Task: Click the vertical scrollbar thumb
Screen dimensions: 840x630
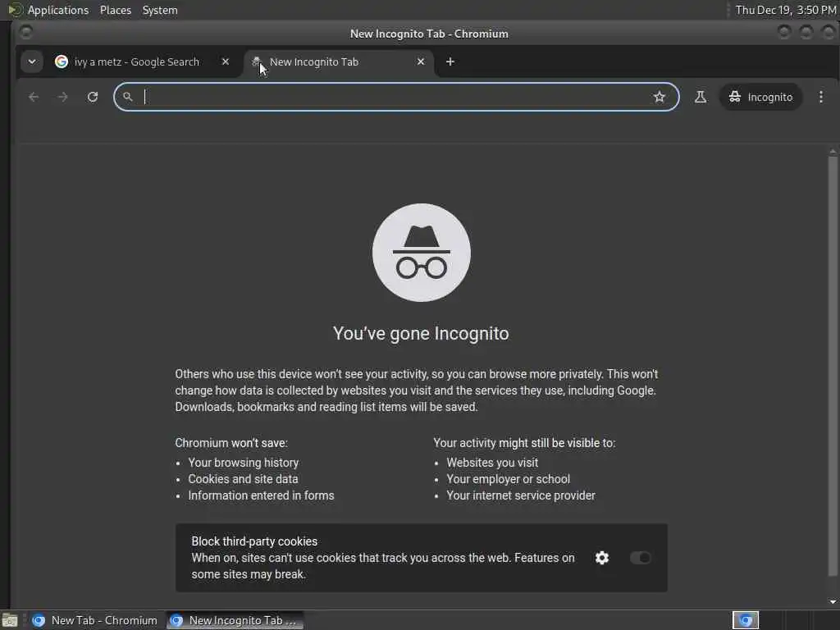Action: click(833, 366)
